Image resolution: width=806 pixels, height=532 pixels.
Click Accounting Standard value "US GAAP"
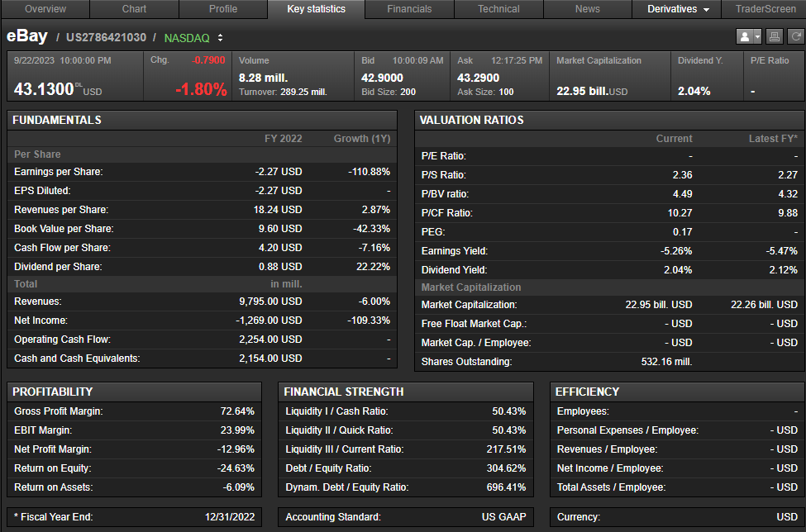pyautogui.click(x=503, y=517)
